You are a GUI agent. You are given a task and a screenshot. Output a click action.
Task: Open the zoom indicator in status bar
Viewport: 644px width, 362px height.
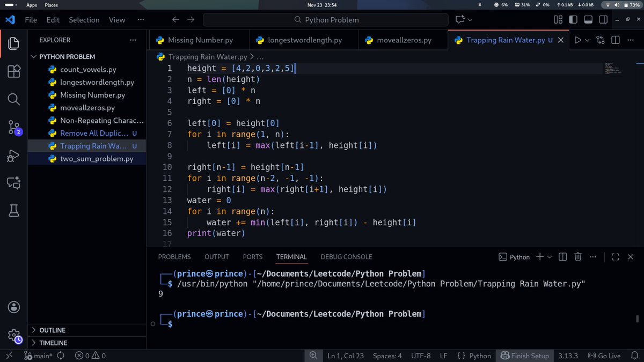pos(313,356)
